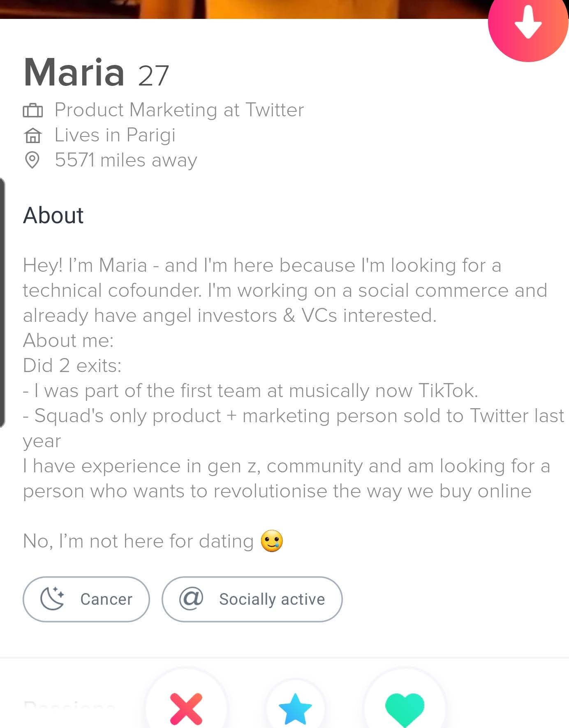
Task: Tap the @ icon in Socially active chip
Action: tap(191, 599)
